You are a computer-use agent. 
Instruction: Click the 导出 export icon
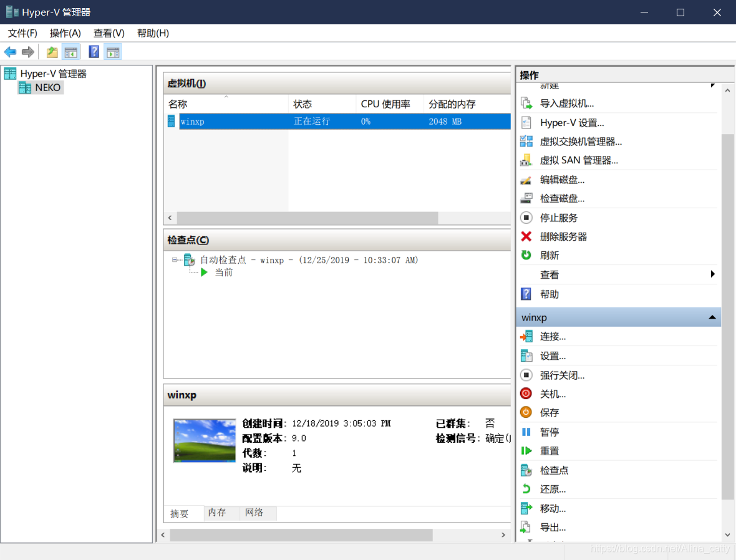[526, 527]
